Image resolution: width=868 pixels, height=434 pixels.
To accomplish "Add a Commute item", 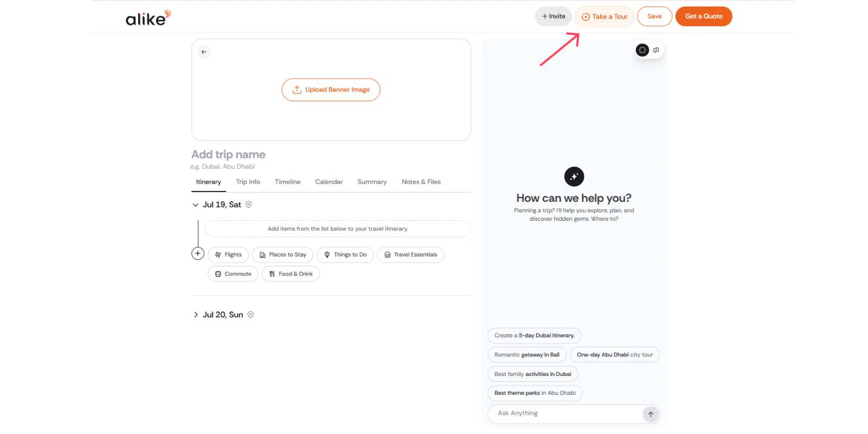I will click(x=233, y=274).
